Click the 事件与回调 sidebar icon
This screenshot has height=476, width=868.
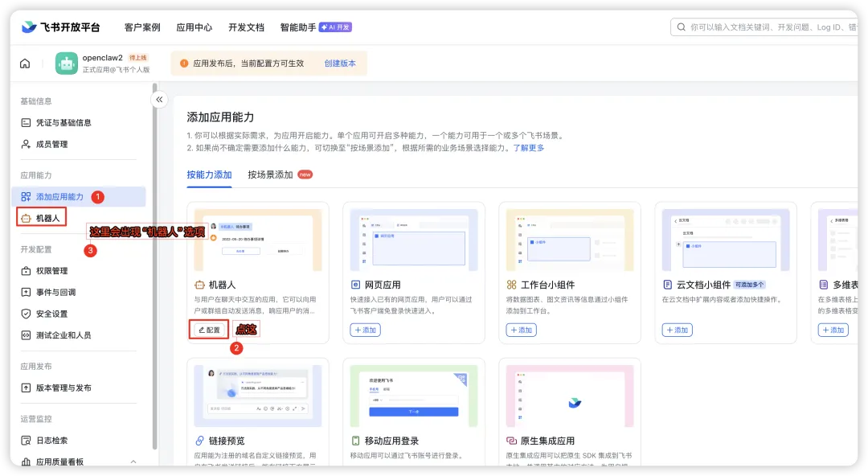(x=26, y=292)
